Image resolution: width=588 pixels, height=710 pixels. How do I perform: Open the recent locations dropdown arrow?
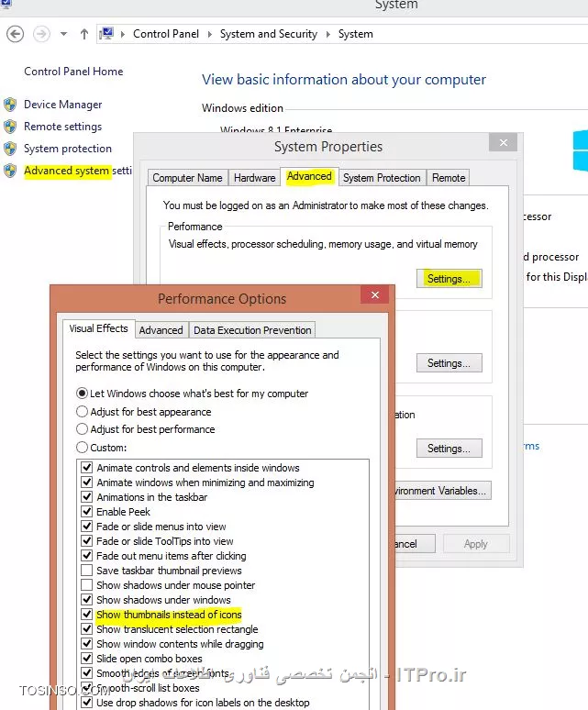64,34
